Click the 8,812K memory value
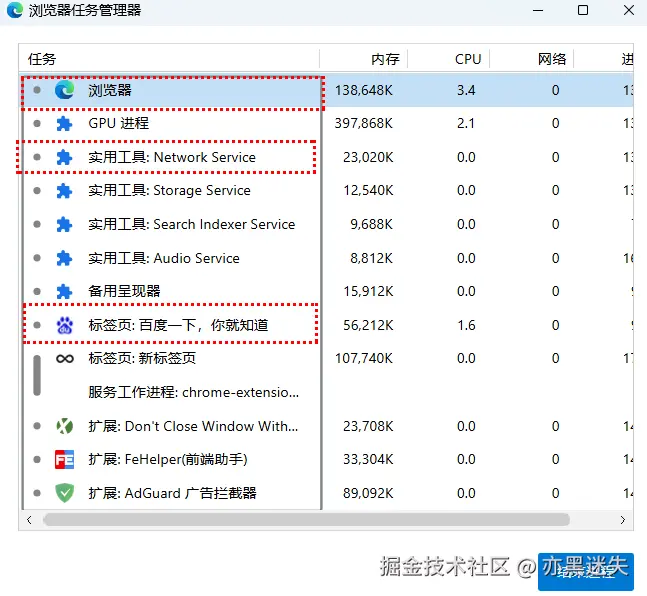647x596 pixels. 371,258
